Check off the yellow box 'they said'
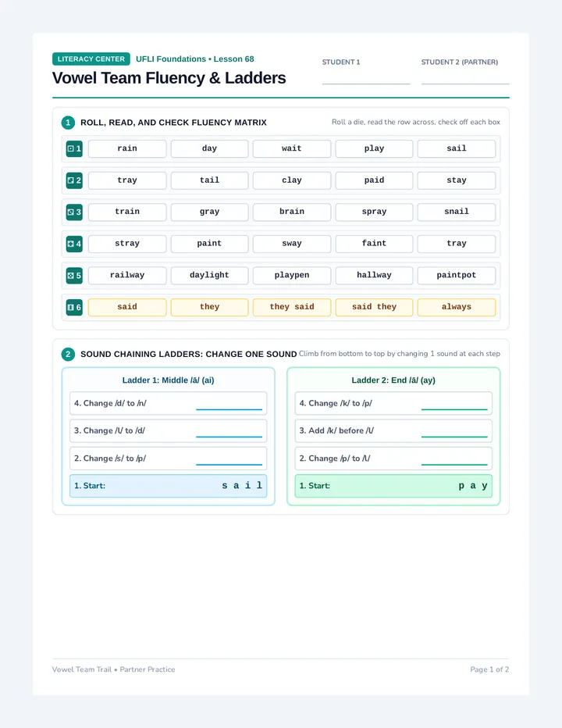This screenshot has height=728, width=562. click(292, 307)
